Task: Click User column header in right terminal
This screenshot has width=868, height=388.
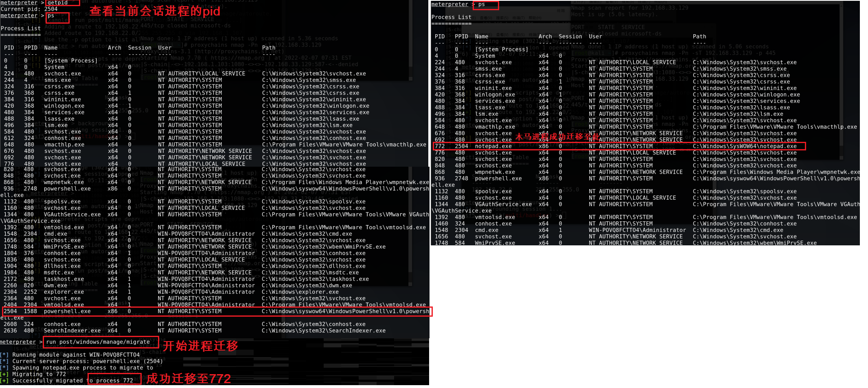Action: pos(595,37)
